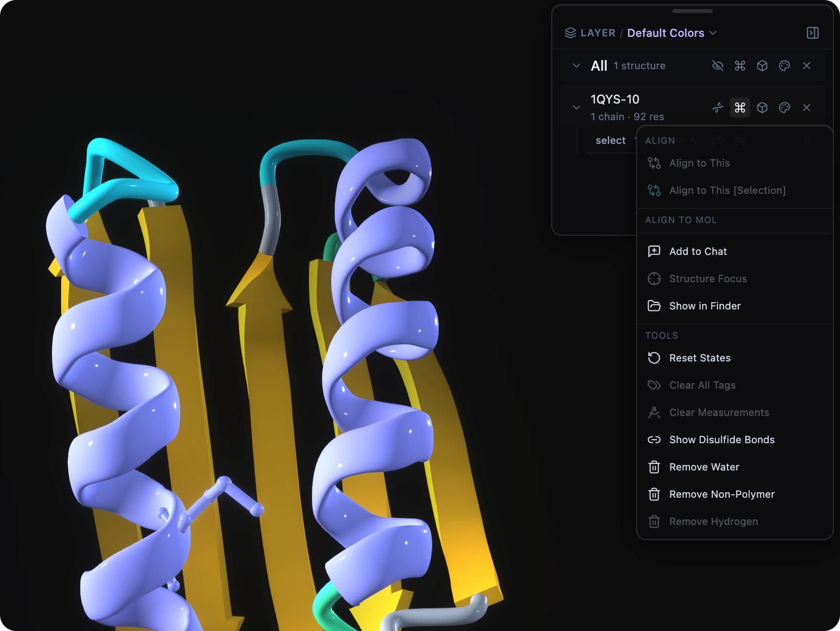Open the Default Colors dropdown
Screen dimensions: 840x631
[671, 33]
